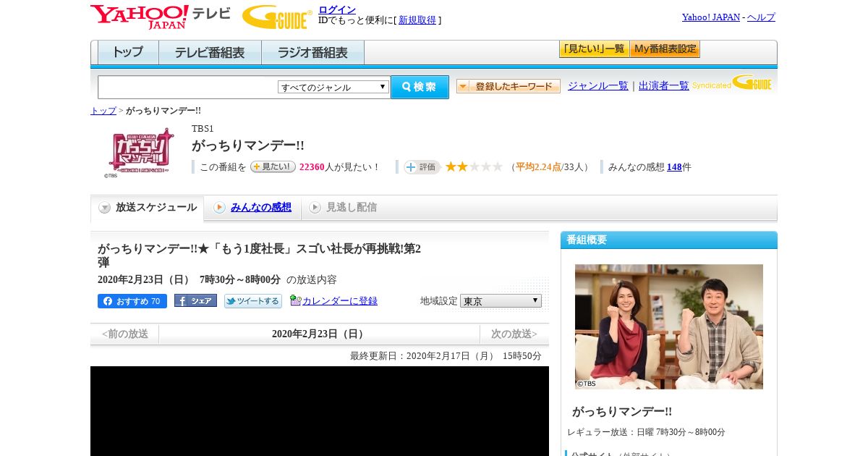868x456 pixels.
Task: Click the がっちりマンデー program logo
Action: pos(140,152)
